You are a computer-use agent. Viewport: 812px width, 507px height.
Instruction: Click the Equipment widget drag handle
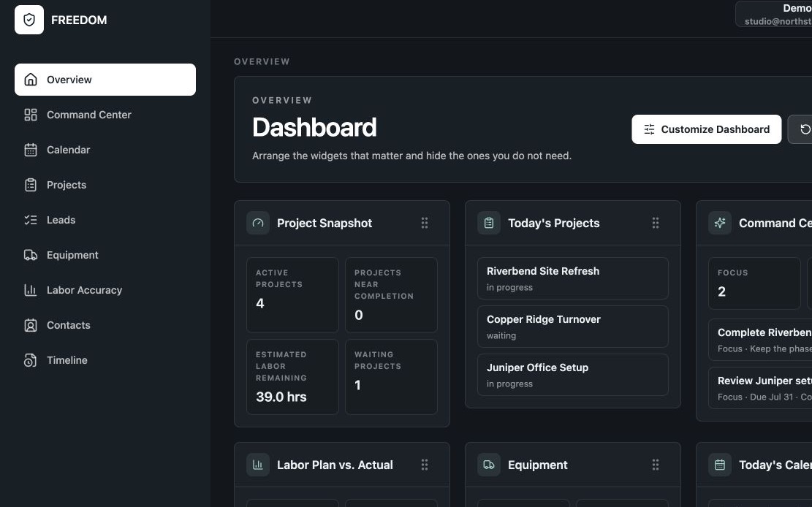point(656,465)
